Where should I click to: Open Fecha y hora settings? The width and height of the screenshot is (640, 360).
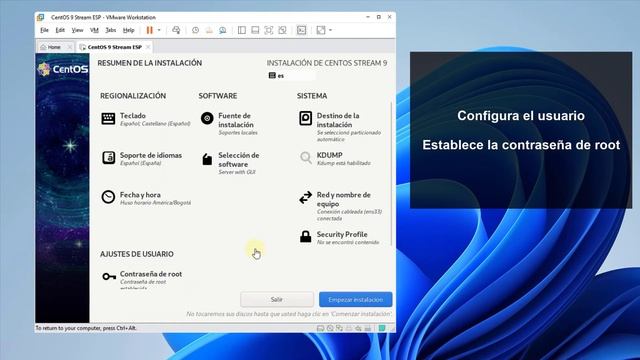tap(146, 198)
